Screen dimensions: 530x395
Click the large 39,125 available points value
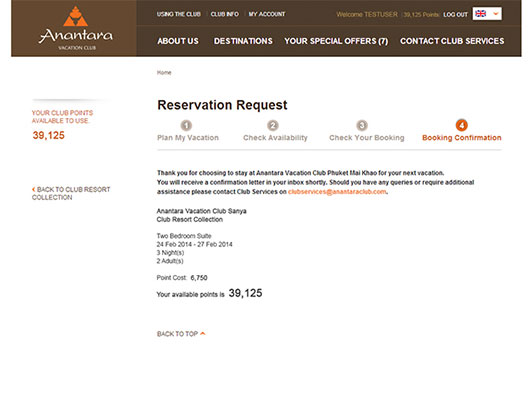[245, 293]
